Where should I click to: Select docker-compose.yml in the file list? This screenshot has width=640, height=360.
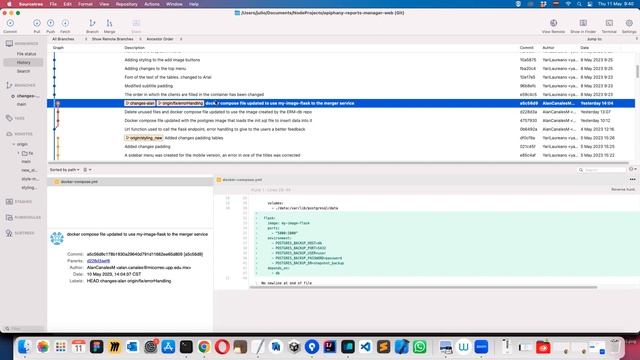[130, 182]
